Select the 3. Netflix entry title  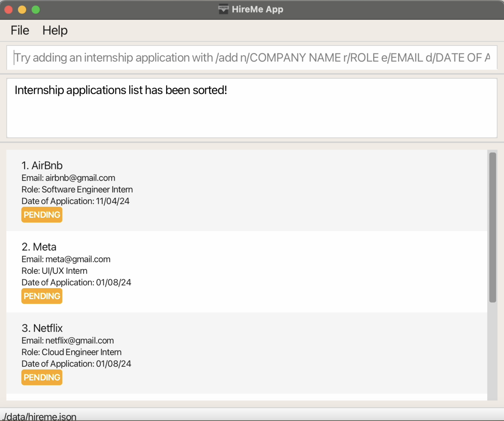point(42,328)
